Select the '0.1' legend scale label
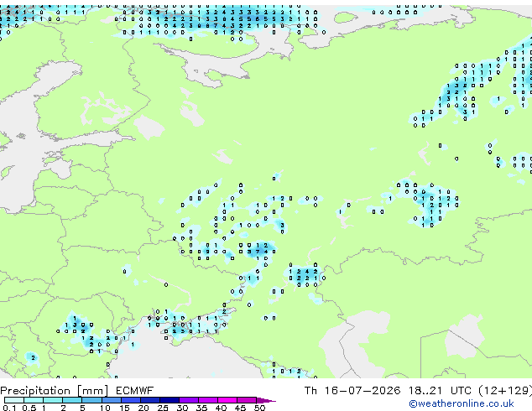Viewport: 532px width, 411px height. [x=9, y=408]
